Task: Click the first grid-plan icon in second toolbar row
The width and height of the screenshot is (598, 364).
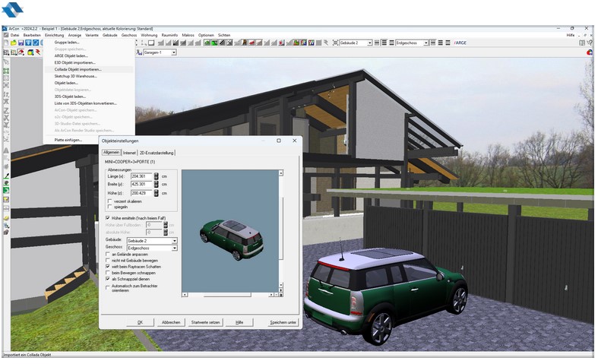Action: tap(6, 52)
